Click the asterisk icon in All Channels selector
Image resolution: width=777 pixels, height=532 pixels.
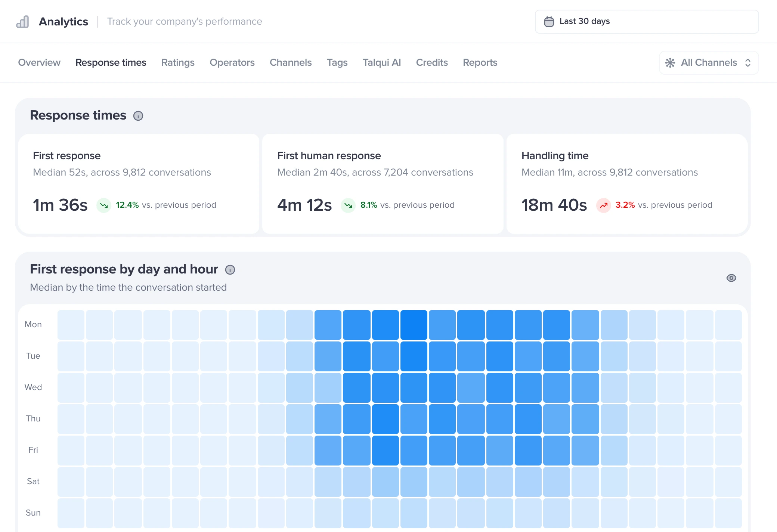[x=670, y=63]
